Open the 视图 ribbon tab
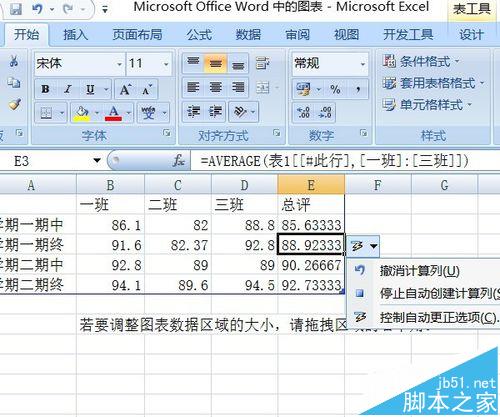Viewport: 500px width, 417px height. tap(347, 34)
